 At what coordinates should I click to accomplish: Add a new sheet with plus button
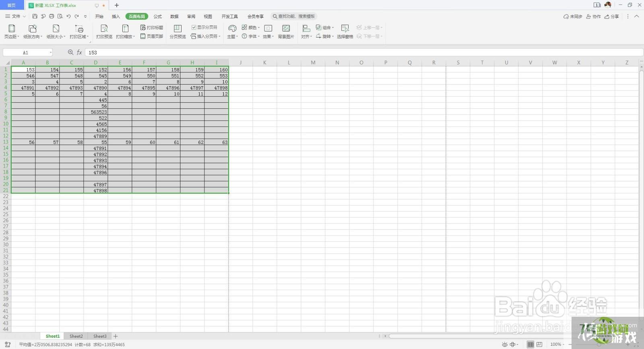pyautogui.click(x=116, y=336)
